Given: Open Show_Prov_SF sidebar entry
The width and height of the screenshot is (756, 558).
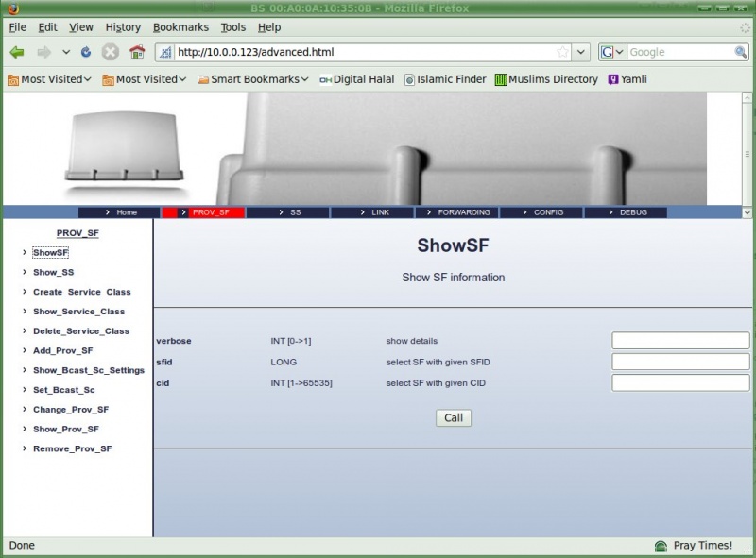Looking at the screenshot, I should click(66, 430).
